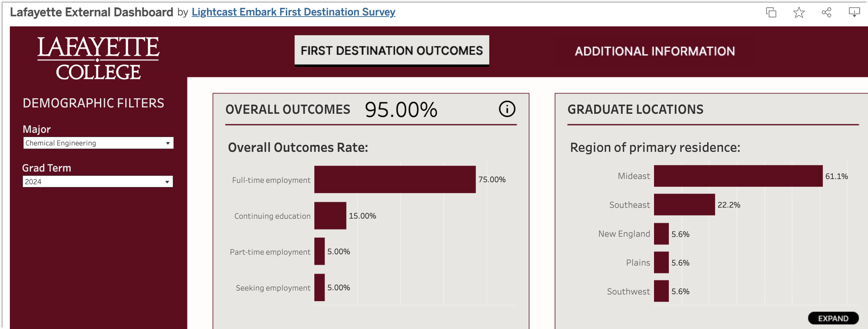Select the Full-time employment bar

(x=395, y=180)
